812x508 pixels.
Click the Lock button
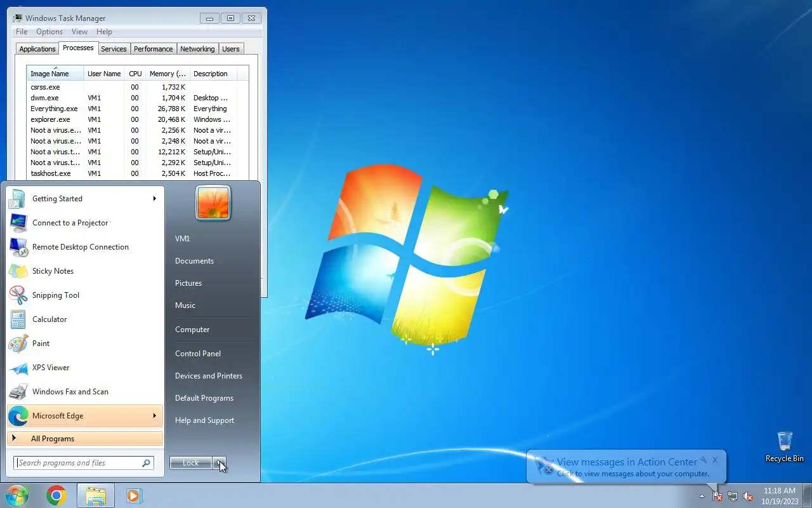191,463
